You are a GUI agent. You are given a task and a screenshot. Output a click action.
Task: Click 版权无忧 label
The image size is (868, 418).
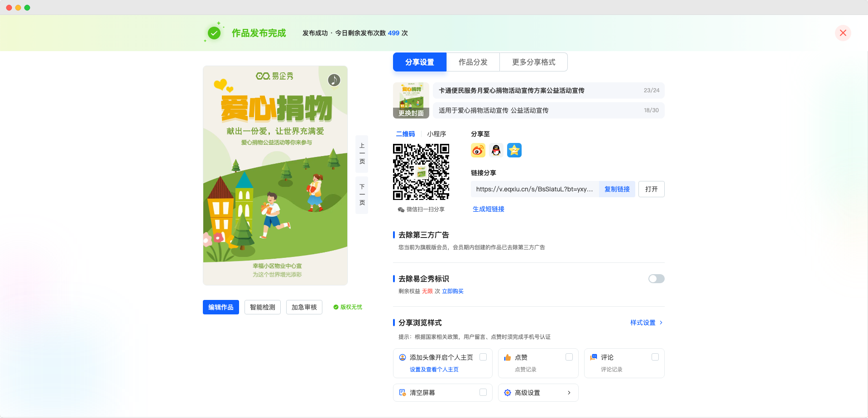click(x=351, y=307)
